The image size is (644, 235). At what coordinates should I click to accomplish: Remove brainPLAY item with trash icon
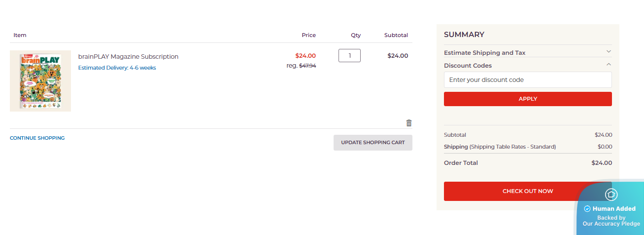point(408,123)
